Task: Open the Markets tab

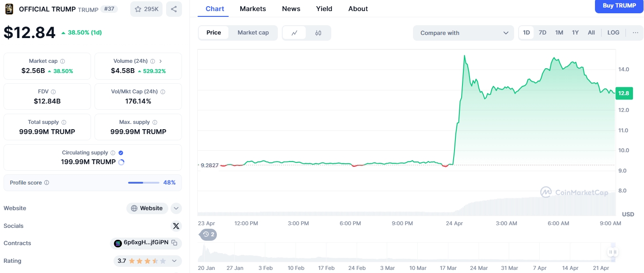Action: tap(253, 9)
